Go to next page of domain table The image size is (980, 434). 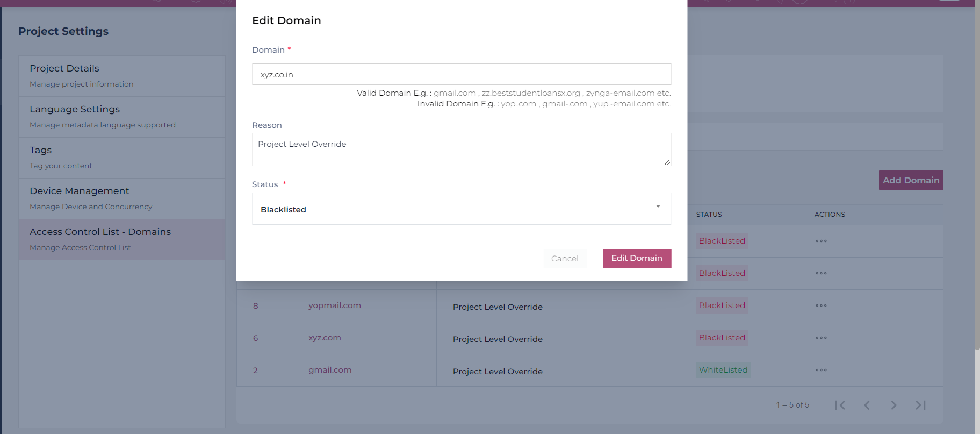point(893,405)
